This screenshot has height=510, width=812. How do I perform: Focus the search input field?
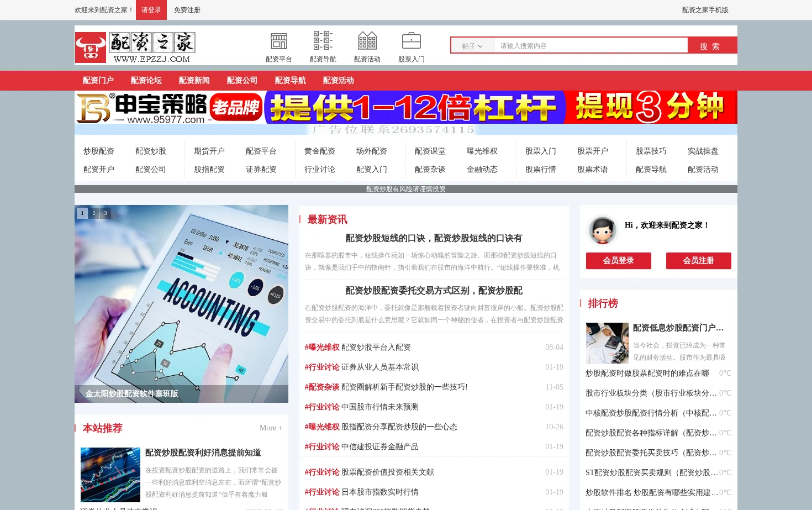tap(590, 46)
